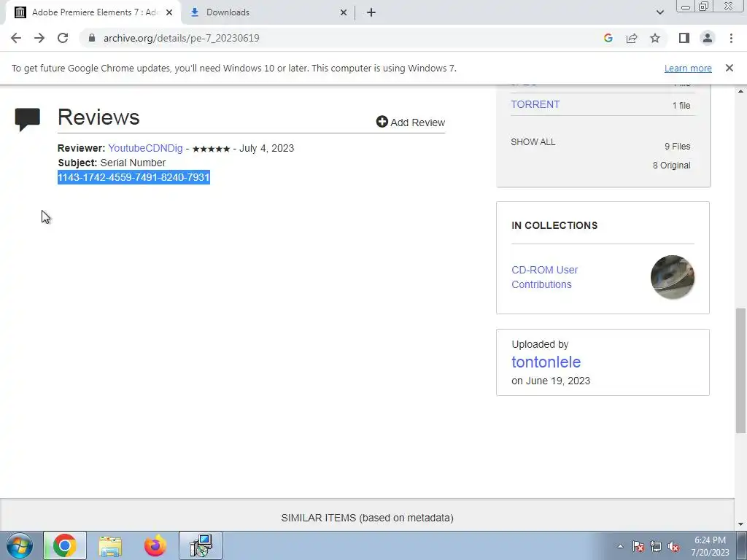This screenshot has width=747, height=560.
Task: Launch Firefox from the taskbar
Action: point(155,545)
